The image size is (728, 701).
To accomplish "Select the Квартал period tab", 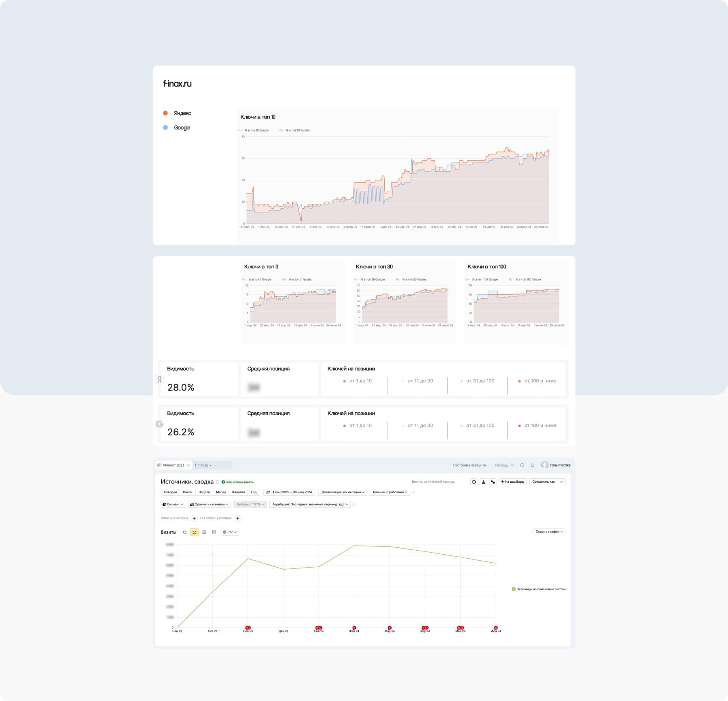I will pos(238,492).
